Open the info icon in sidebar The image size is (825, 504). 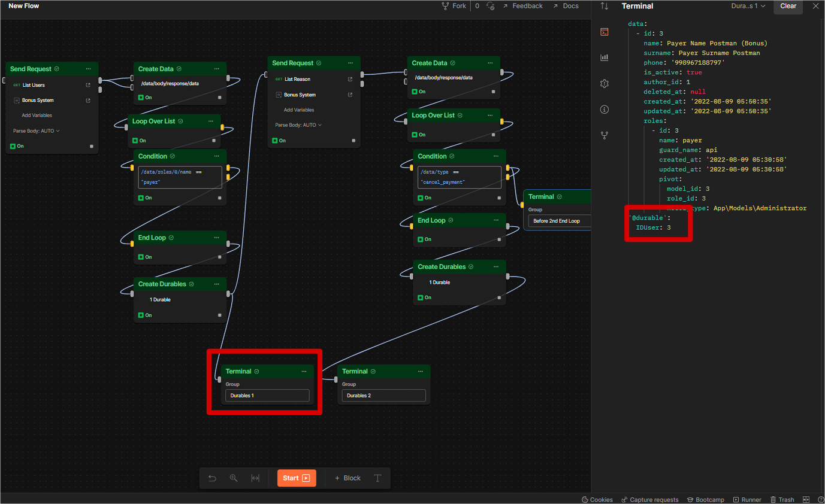tap(605, 110)
